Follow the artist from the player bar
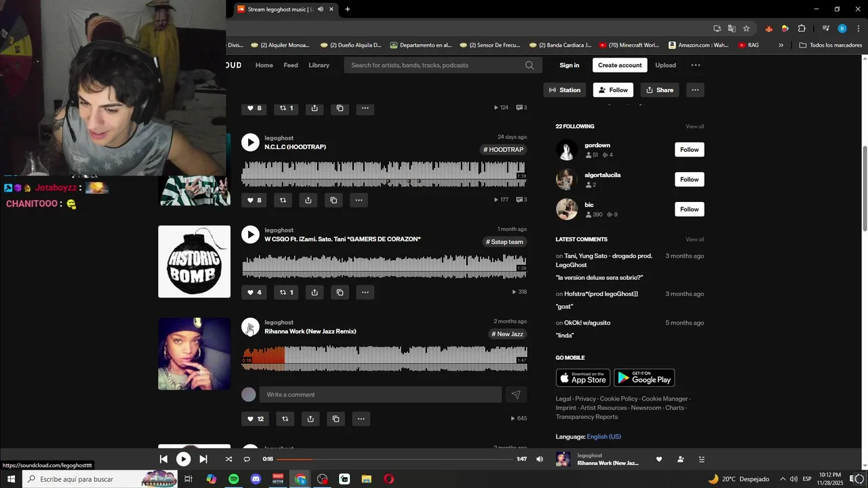 click(x=680, y=459)
